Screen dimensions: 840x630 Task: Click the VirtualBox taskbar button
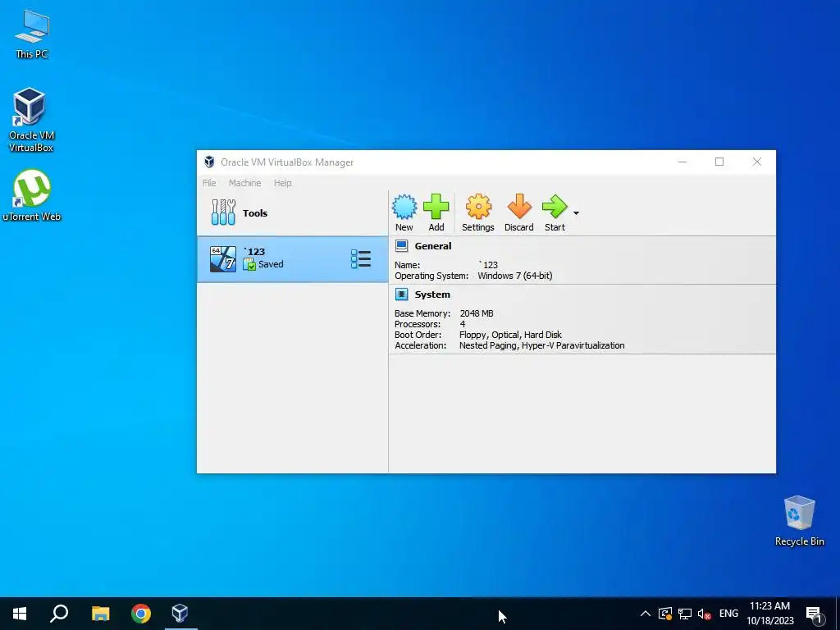click(x=180, y=614)
